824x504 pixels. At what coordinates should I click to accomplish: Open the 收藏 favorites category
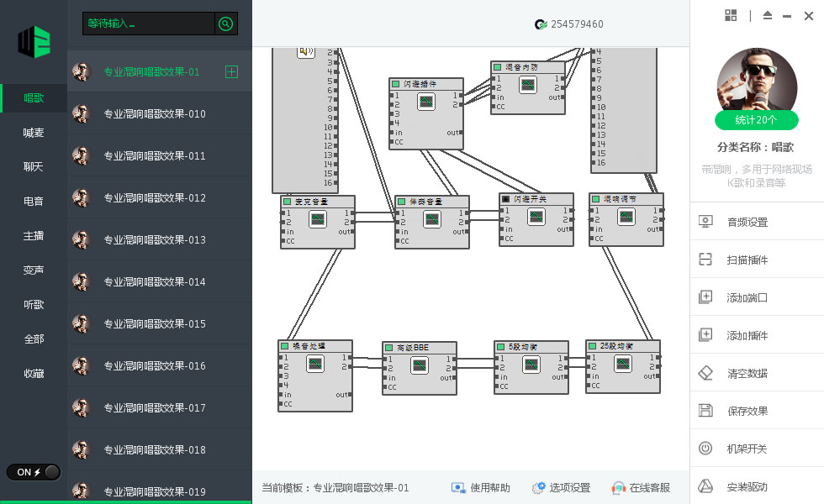click(34, 374)
